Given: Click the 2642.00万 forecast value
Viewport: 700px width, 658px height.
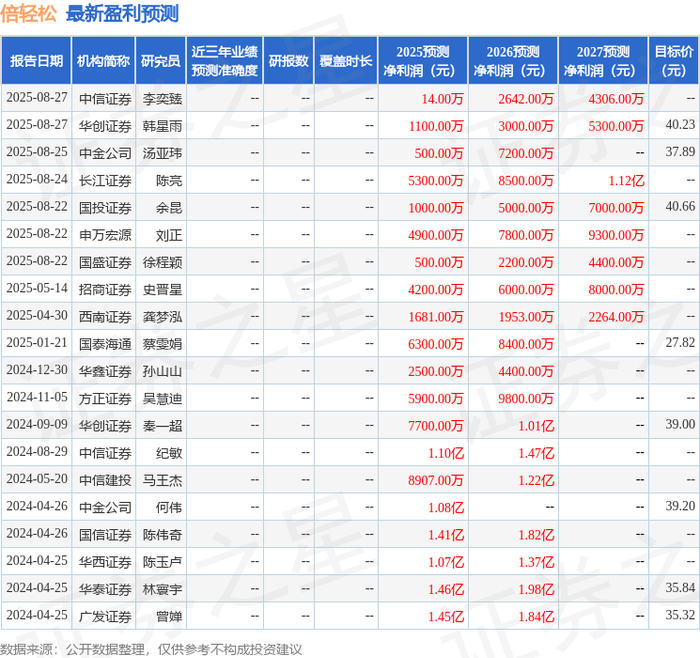Looking at the screenshot, I should pos(526,99).
